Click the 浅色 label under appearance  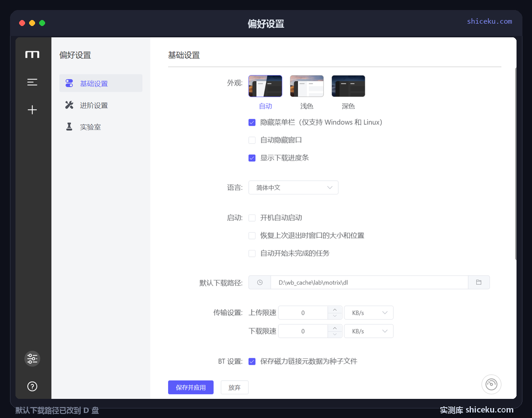(307, 106)
